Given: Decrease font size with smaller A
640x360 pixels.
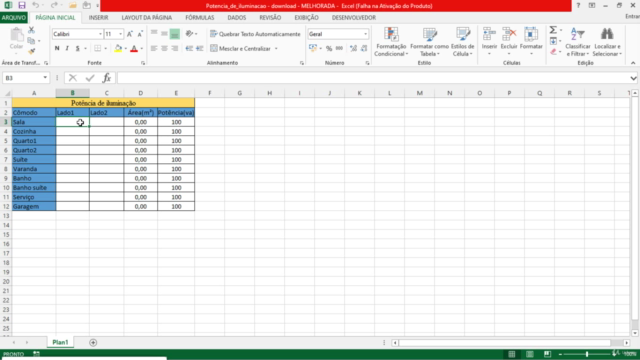Looking at the screenshot, I should point(140,34).
